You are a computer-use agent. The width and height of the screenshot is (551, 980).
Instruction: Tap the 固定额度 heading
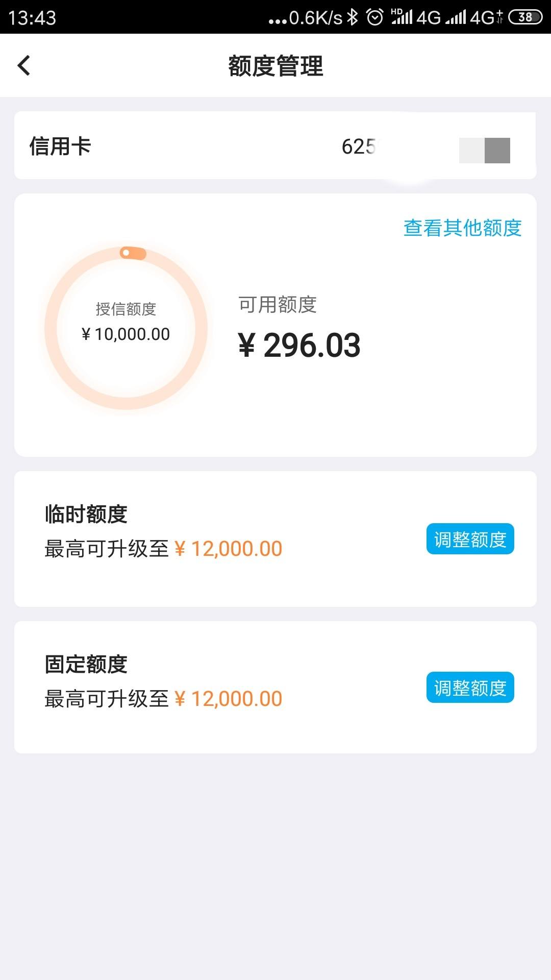pyautogui.click(x=86, y=664)
